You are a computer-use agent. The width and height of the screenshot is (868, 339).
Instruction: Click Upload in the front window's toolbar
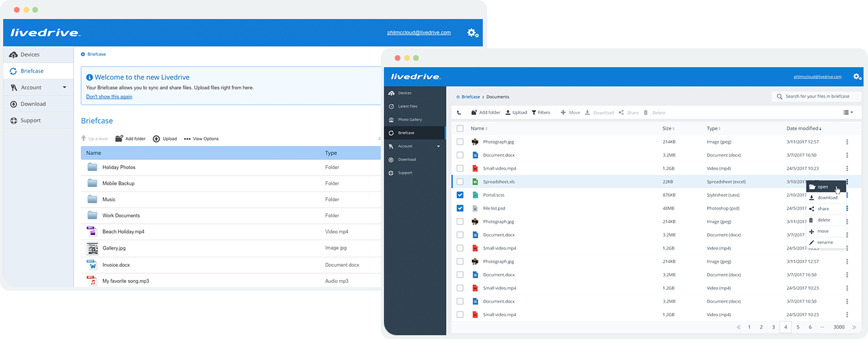[516, 113]
